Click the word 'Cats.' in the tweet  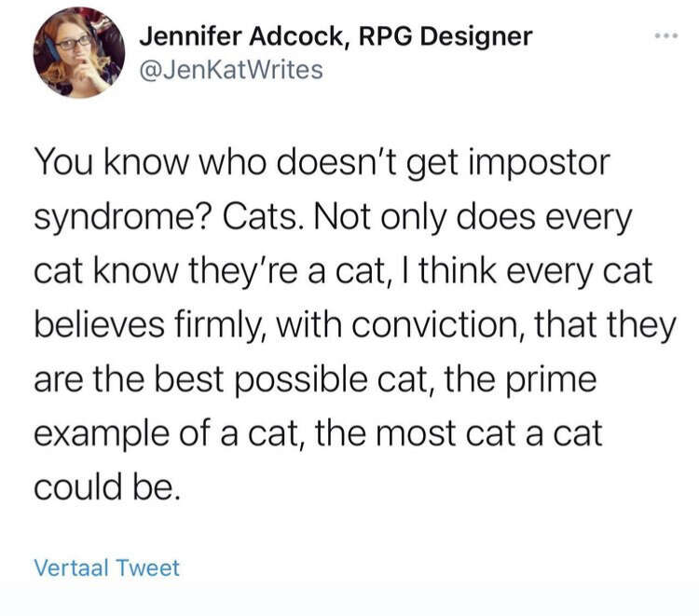(x=259, y=217)
